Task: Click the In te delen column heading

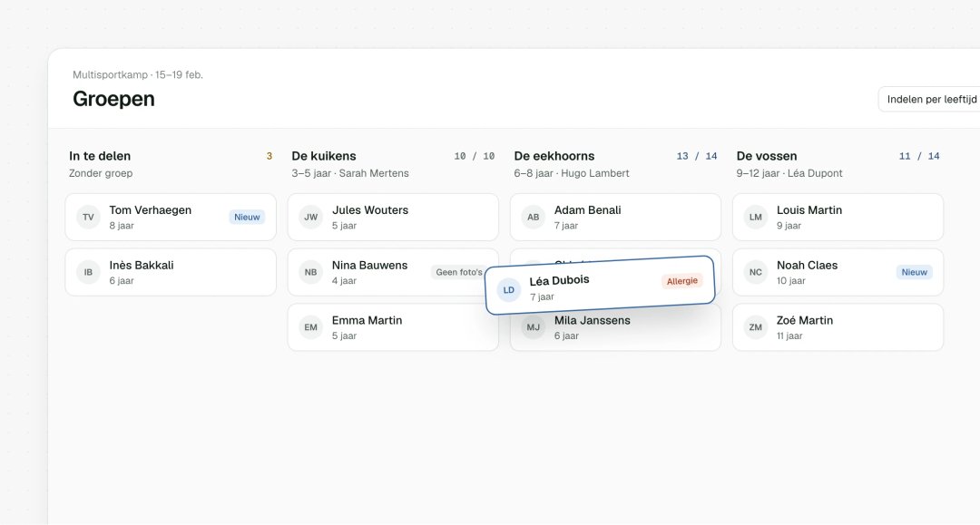Action: 100,156
